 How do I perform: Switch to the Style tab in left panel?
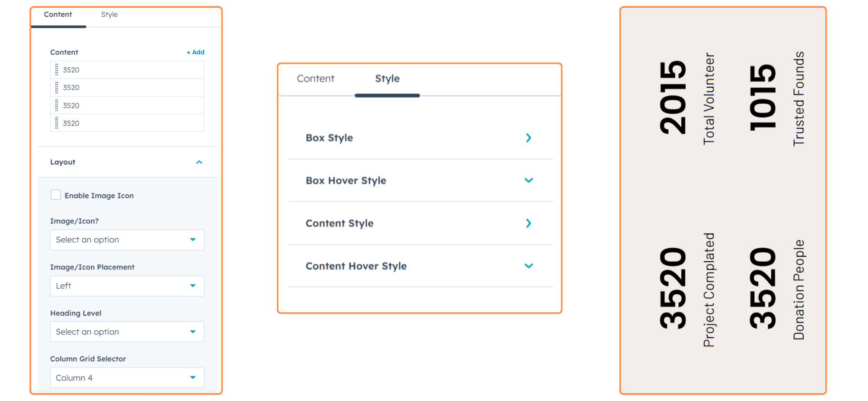(x=109, y=15)
